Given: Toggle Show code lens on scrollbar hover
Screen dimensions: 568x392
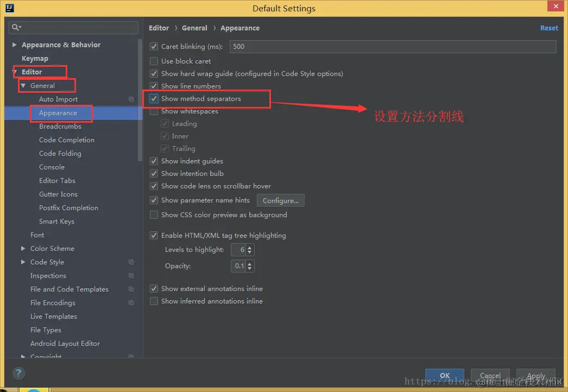Looking at the screenshot, I should pyautogui.click(x=154, y=186).
